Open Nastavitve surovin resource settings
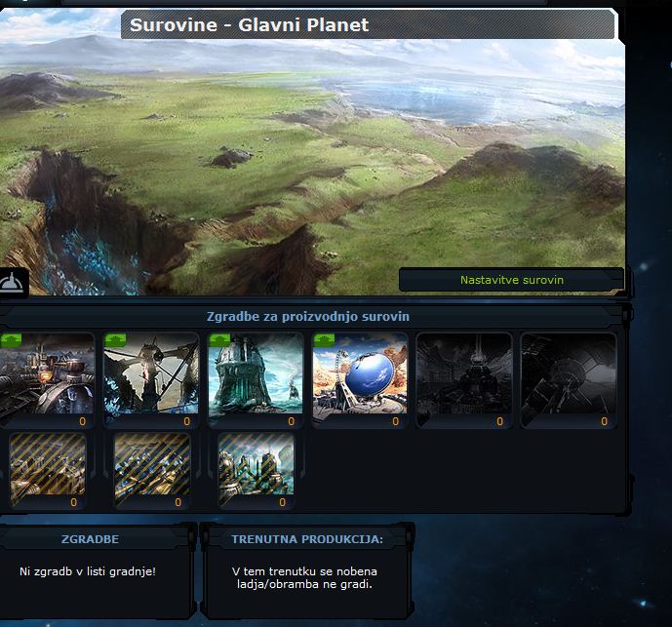This screenshot has width=672, height=627. (511, 280)
